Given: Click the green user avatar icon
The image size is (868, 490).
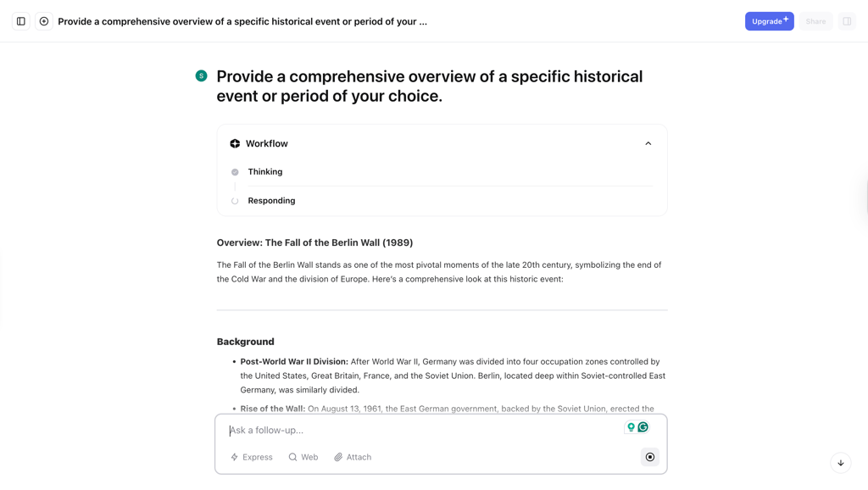Looking at the screenshot, I should [x=202, y=75].
